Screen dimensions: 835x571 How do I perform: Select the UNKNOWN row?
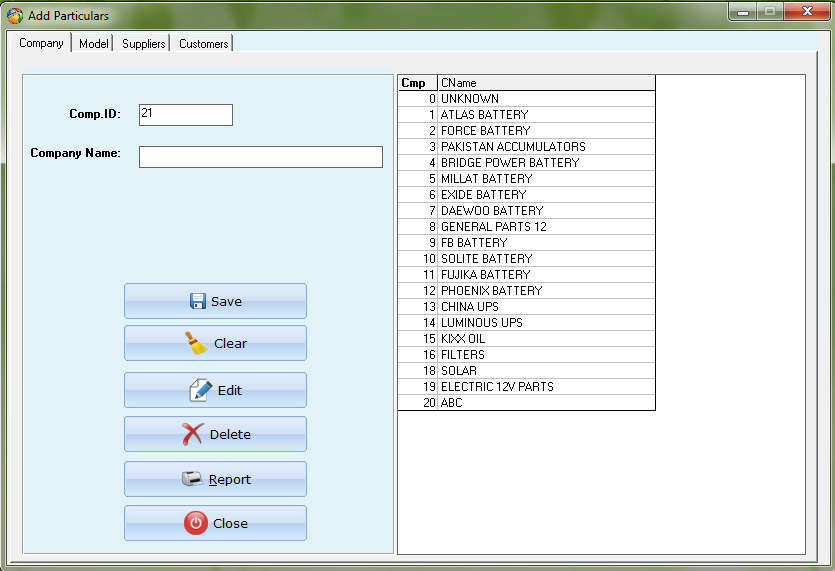[x=527, y=99]
